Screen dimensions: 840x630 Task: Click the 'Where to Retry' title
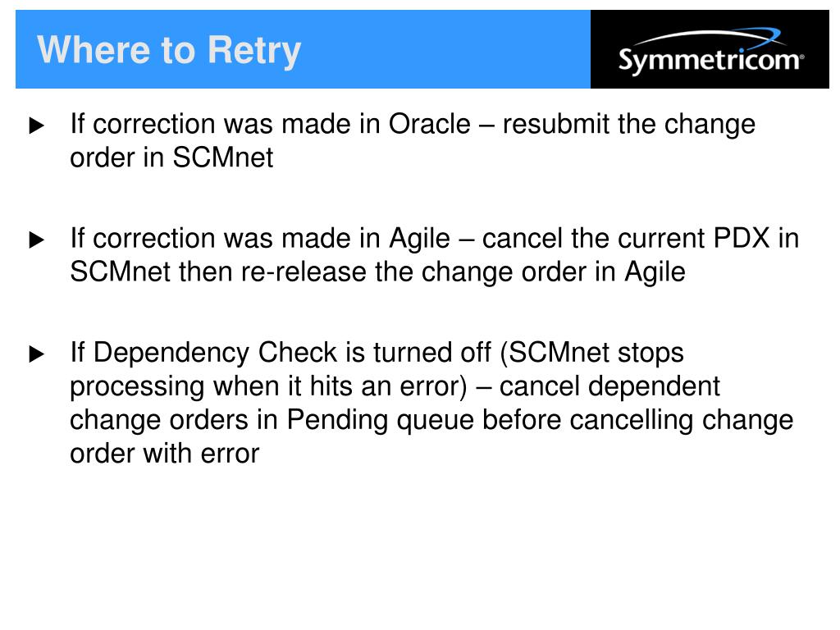coord(169,50)
